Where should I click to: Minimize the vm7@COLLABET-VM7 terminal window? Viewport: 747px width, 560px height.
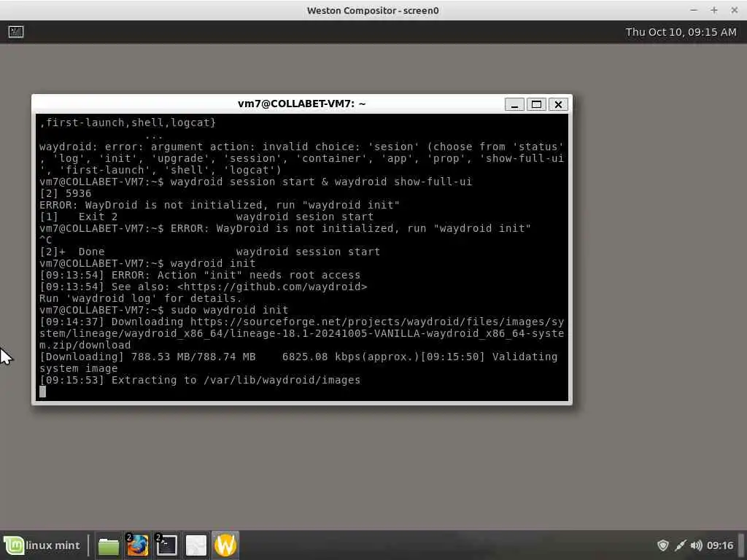[514, 104]
